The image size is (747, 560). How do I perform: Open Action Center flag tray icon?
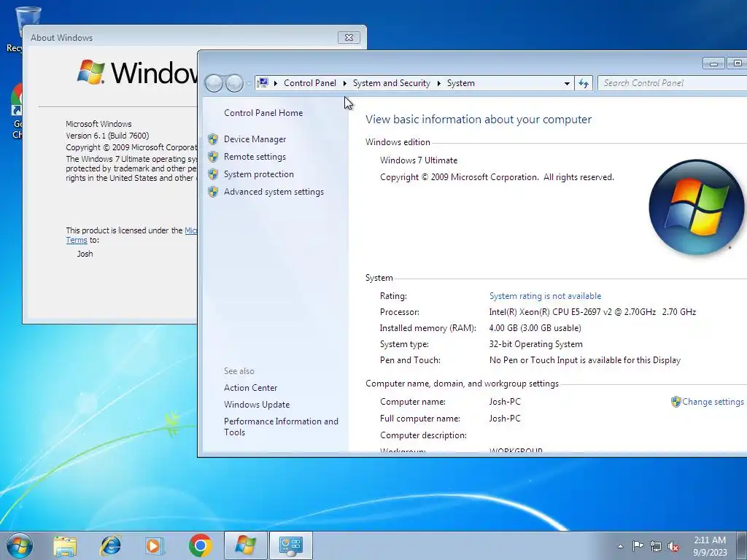click(x=638, y=546)
